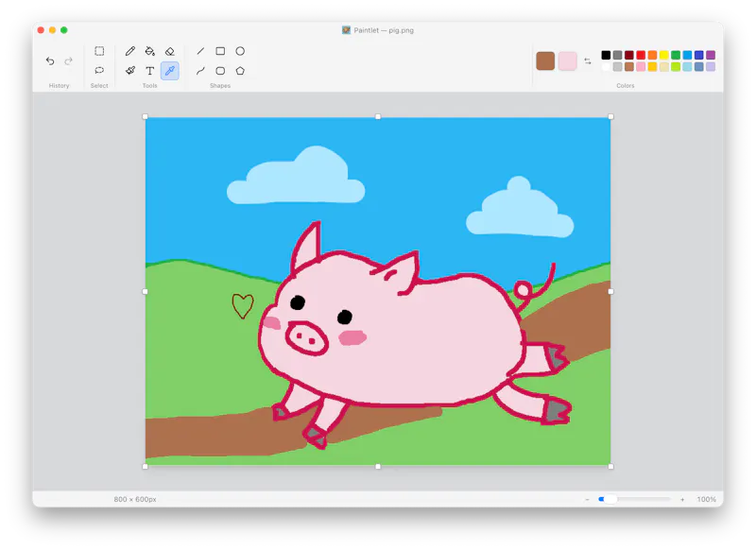Screen dimensions: 756x550
Task: Click the right-middle canvas resize handle
Action: pos(610,292)
